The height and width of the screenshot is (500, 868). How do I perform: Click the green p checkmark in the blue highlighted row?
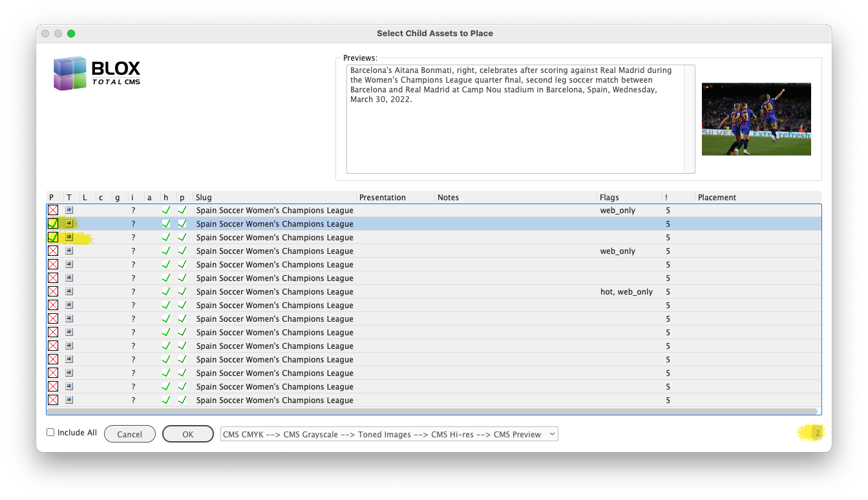click(182, 224)
